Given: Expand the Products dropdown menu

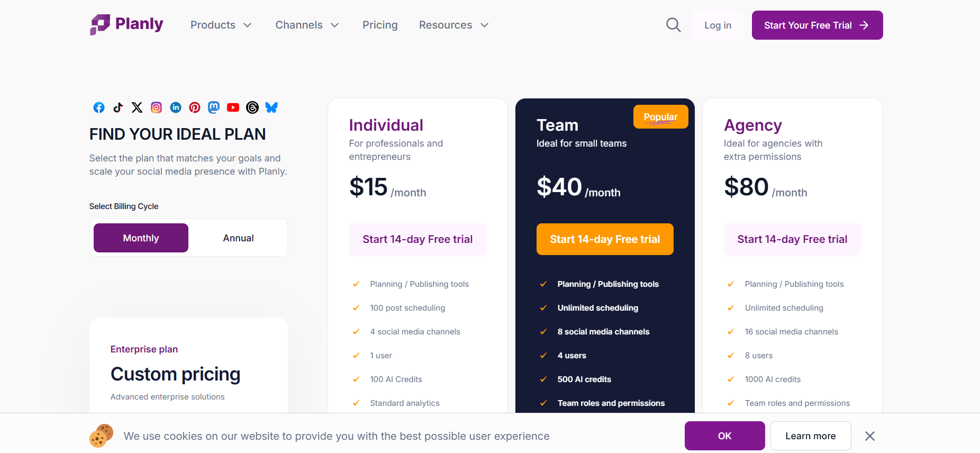Looking at the screenshot, I should pos(221,25).
